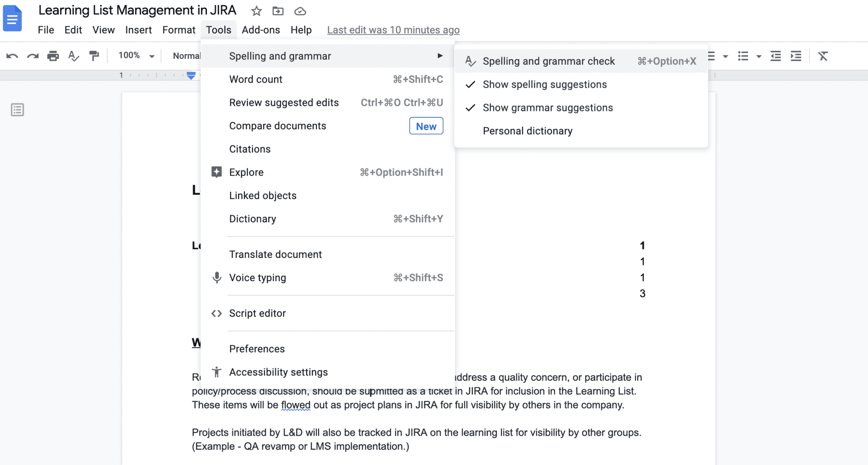The width and height of the screenshot is (868, 465).
Task: Select Spelling and grammar check option
Action: tap(548, 61)
